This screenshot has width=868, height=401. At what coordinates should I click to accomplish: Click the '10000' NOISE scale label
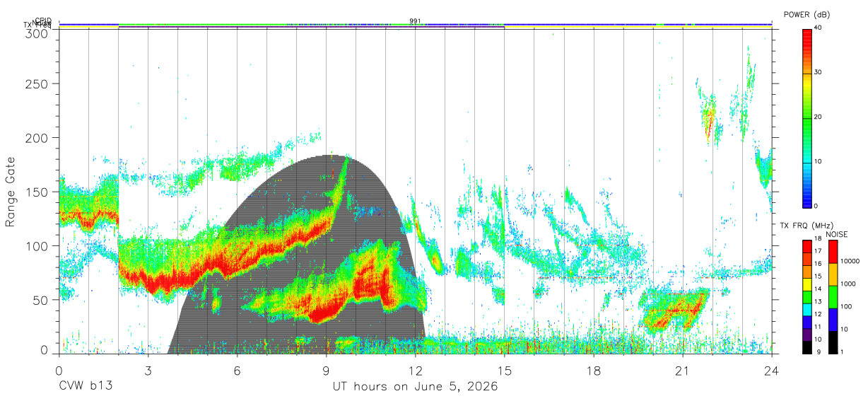click(851, 261)
